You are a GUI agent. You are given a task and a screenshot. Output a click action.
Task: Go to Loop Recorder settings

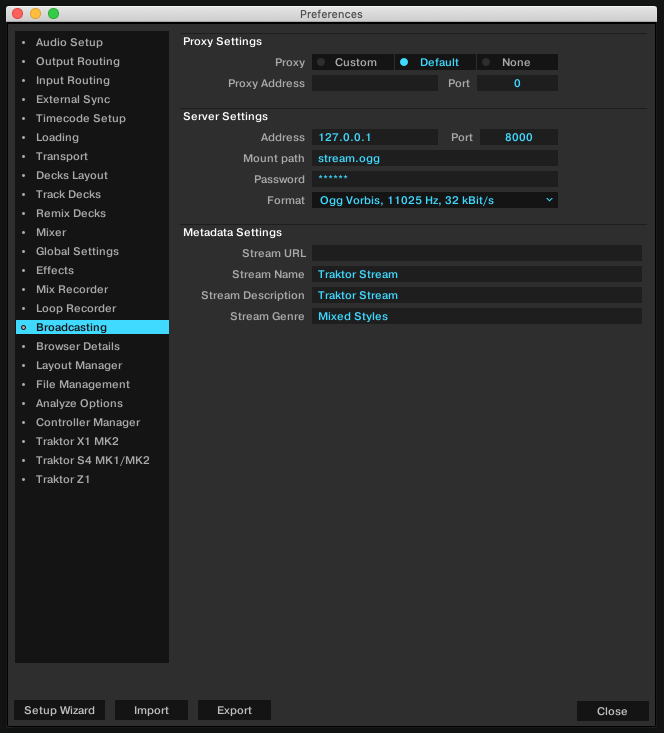point(92,308)
